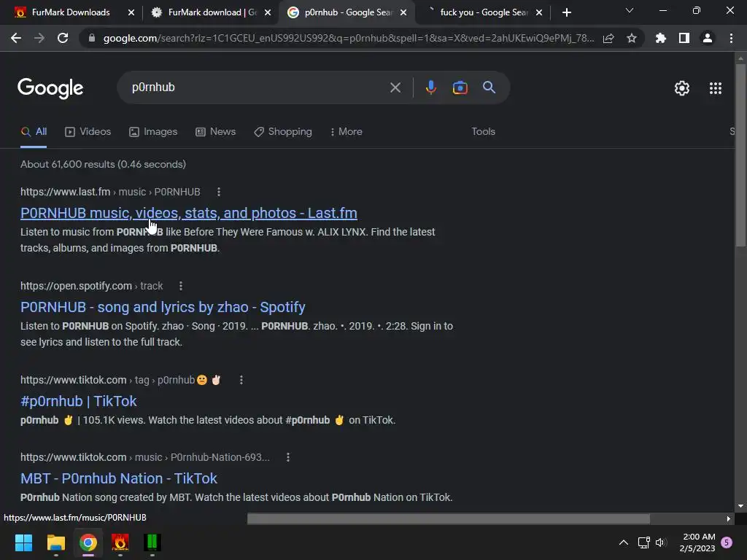Click the address bar URL

[348, 38]
